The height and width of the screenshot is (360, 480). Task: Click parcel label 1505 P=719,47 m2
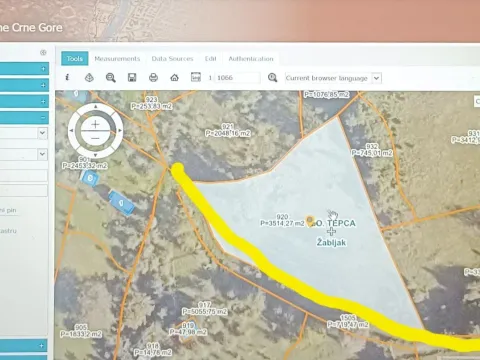pyautogui.click(x=348, y=321)
